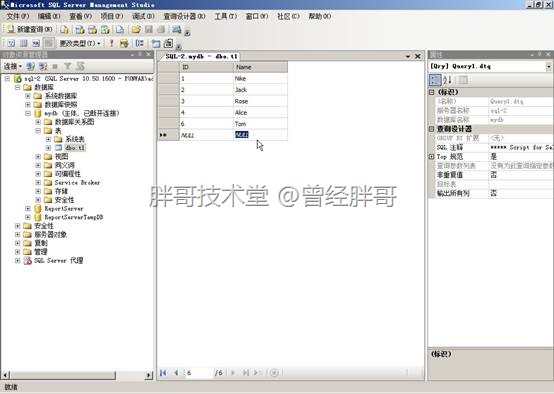Click the Save All icon in toolbar
This screenshot has width=554, height=394.
click(x=161, y=30)
